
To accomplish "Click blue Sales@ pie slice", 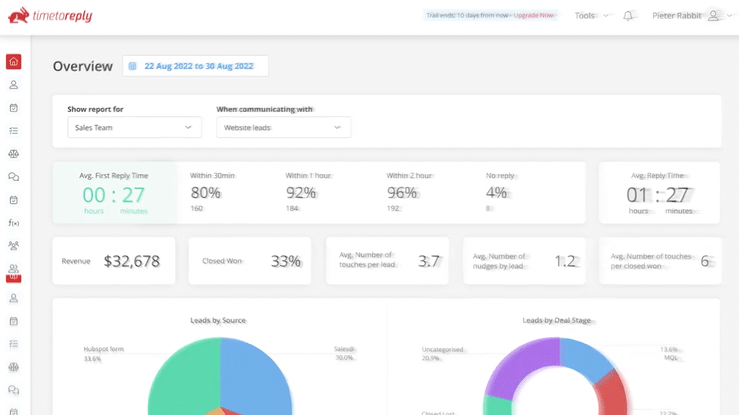I will click(257, 377).
